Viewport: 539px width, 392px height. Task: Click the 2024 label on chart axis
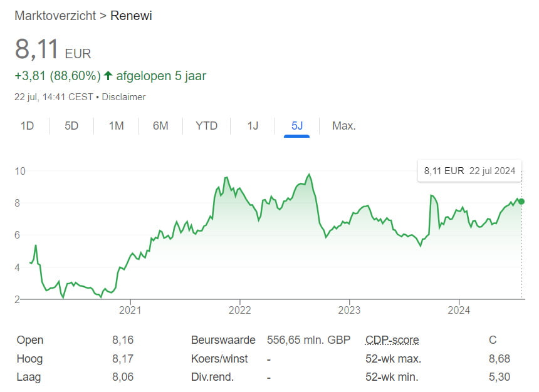(459, 309)
